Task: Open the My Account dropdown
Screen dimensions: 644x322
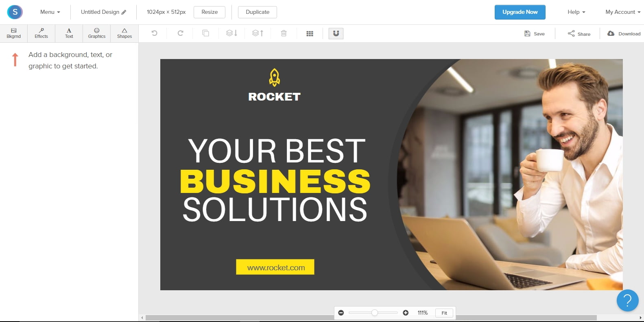Action: [x=623, y=12]
